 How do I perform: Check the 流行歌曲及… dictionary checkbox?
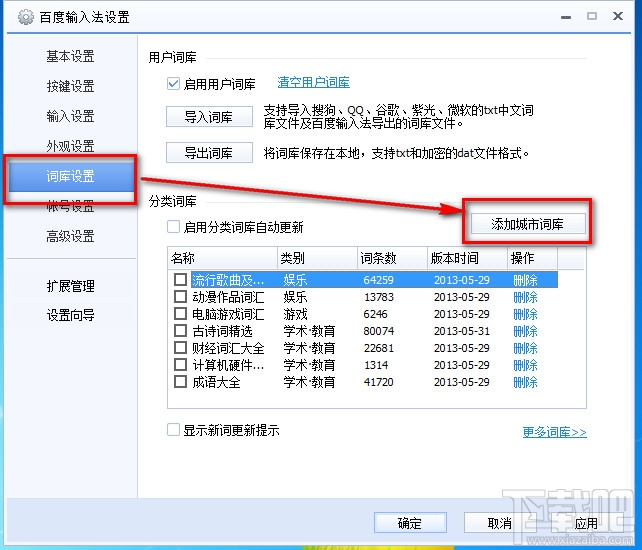(180, 280)
